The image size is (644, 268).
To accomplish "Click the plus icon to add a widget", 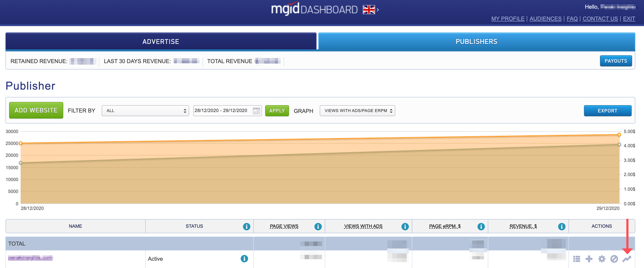I will coord(589,259).
